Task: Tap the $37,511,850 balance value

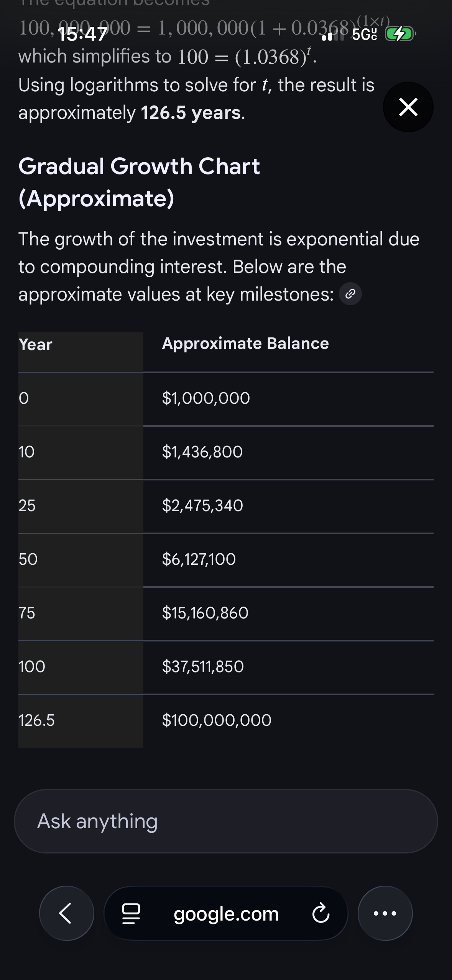Action: [203, 667]
